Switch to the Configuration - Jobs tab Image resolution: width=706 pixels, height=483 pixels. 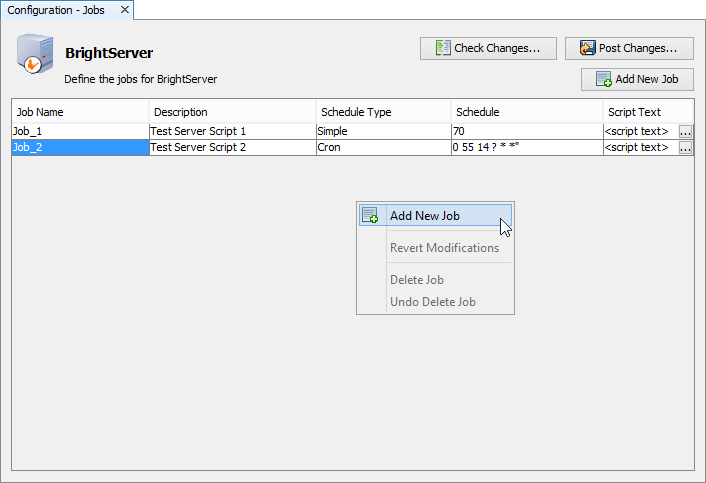[56, 10]
